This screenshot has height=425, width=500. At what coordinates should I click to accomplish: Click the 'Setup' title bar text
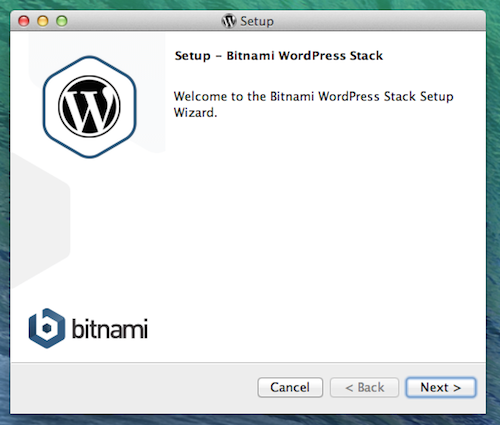257,21
